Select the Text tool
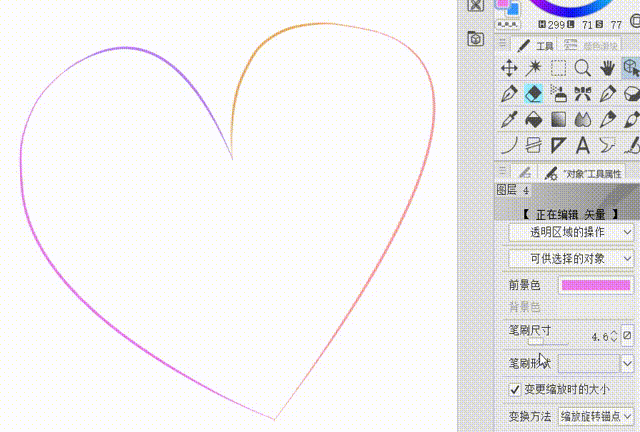Image resolution: width=640 pixels, height=432 pixels. [x=582, y=145]
